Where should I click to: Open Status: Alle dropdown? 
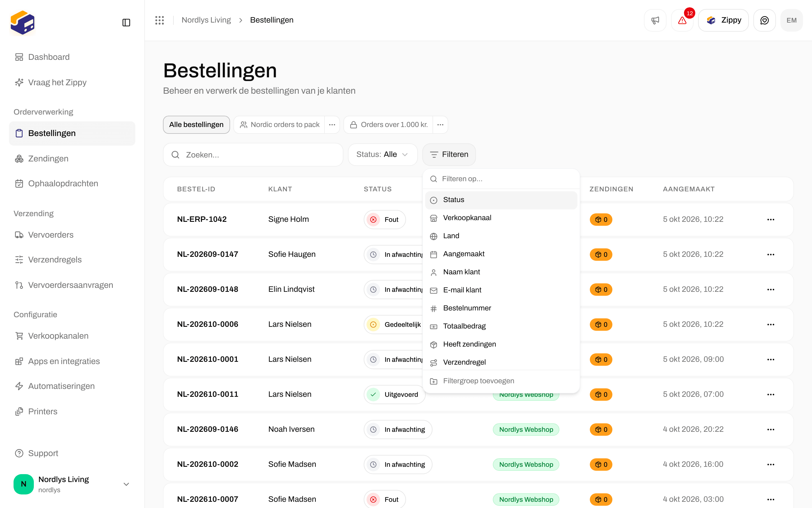coord(383,155)
